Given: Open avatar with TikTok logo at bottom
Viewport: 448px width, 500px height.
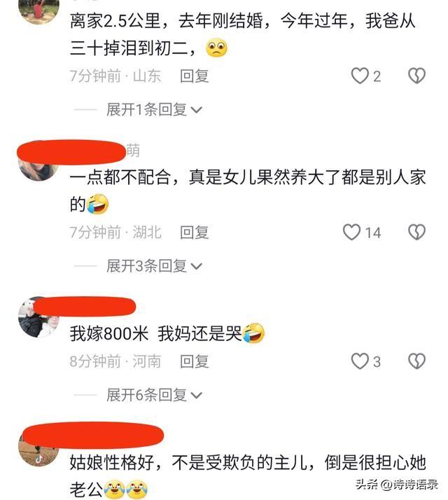Looking at the screenshot, I should [38, 447].
